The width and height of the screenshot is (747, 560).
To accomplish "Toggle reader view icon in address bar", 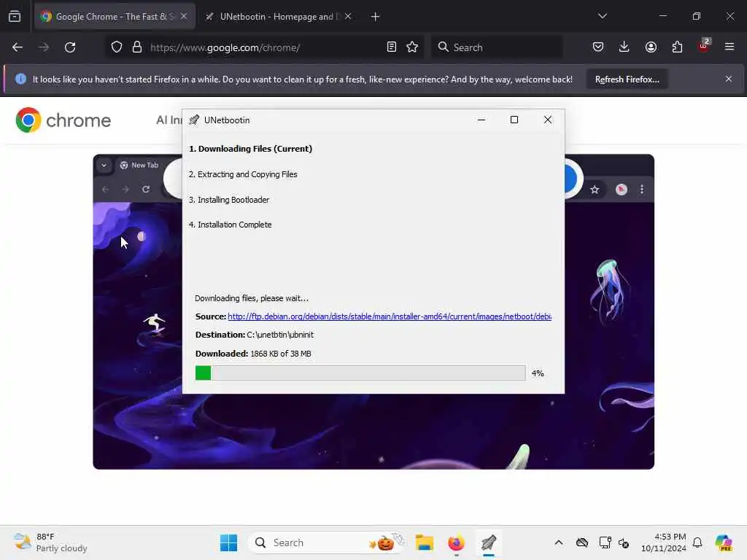I will [x=392, y=47].
